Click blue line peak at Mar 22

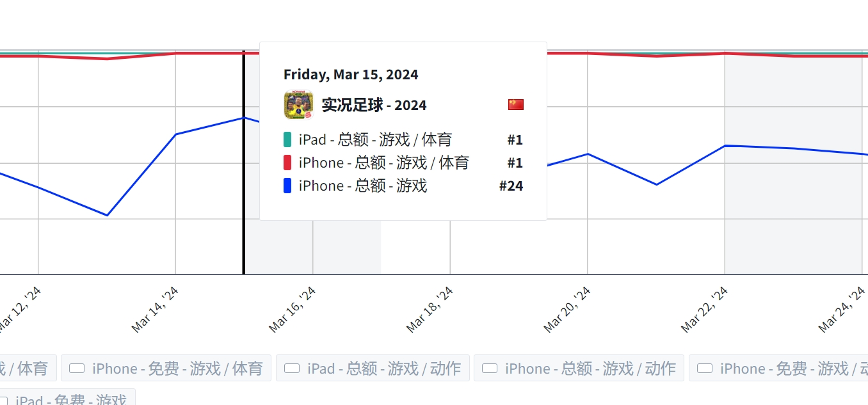[x=725, y=146]
